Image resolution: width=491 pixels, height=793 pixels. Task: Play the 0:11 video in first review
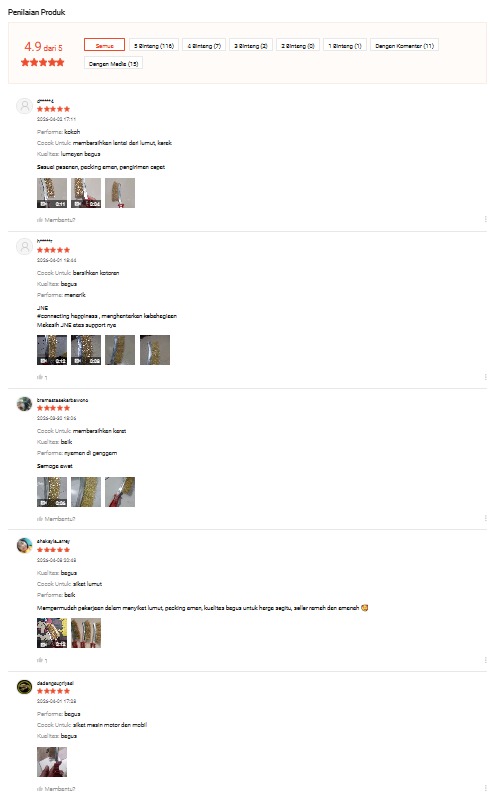[x=52, y=193]
